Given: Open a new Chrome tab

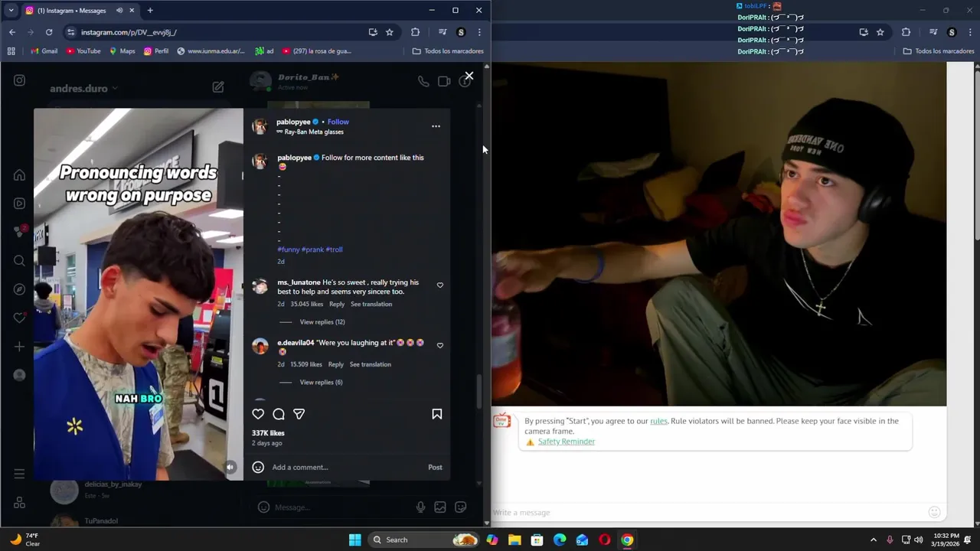Looking at the screenshot, I should point(150,11).
